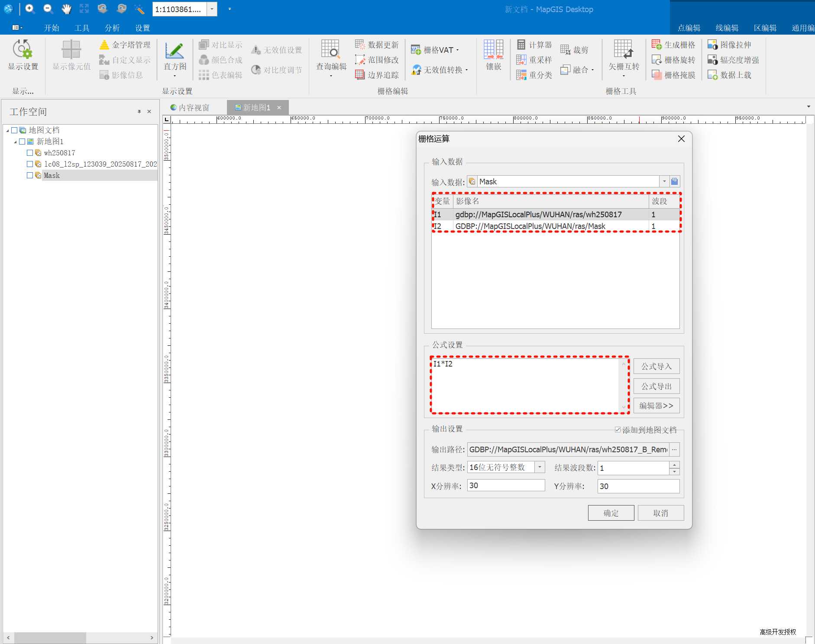
Task: Click 辐亮度增强 radiance enhancement
Action: click(x=733, y=60)
